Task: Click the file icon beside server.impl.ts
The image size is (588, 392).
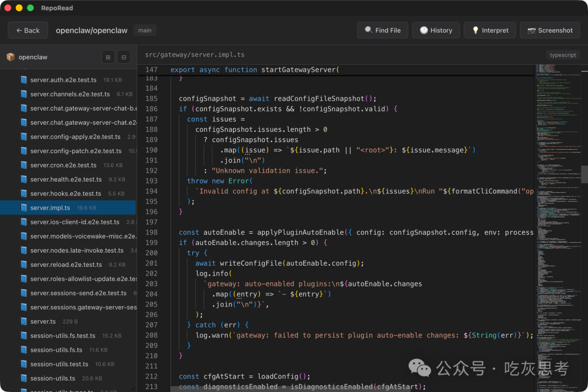Action: 23,208
